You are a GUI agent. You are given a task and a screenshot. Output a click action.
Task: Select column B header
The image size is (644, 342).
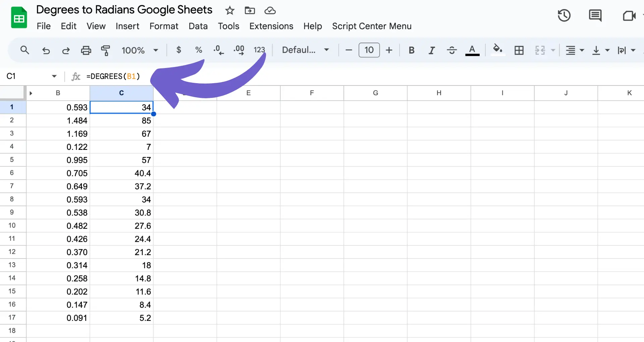coord(58,93)
